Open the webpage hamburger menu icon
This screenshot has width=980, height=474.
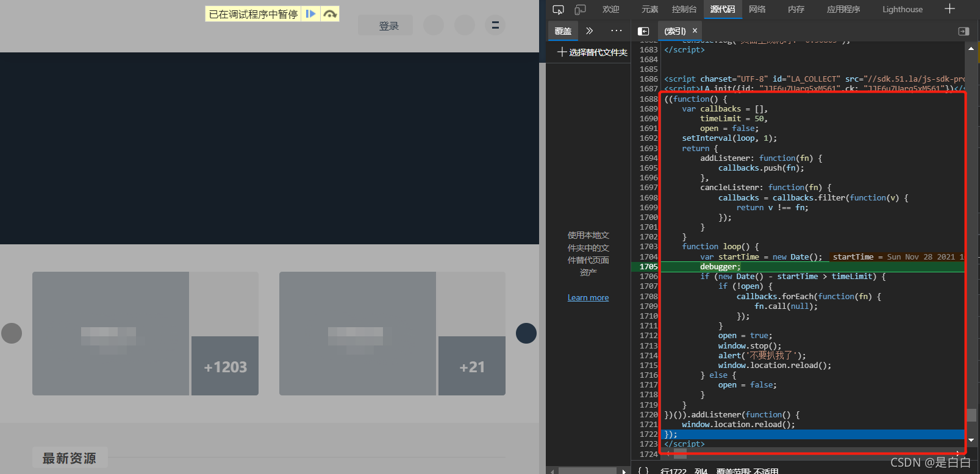(495, 25)
